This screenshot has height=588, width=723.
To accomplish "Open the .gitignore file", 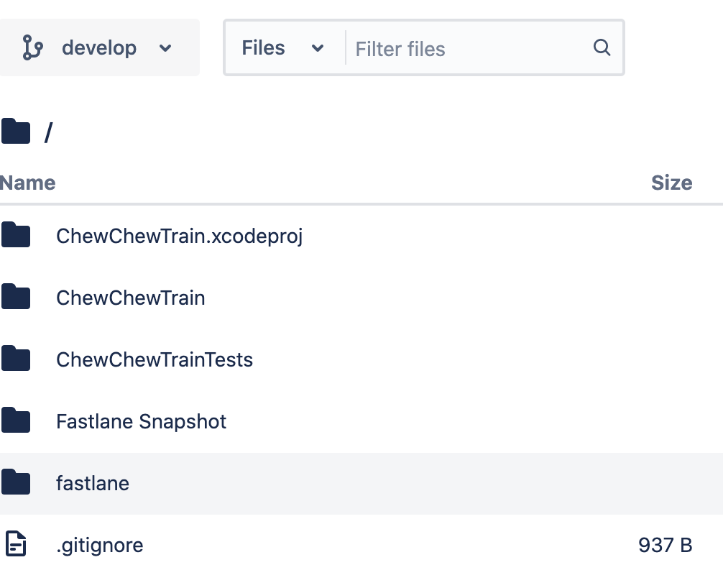I will tap(100, 546).
